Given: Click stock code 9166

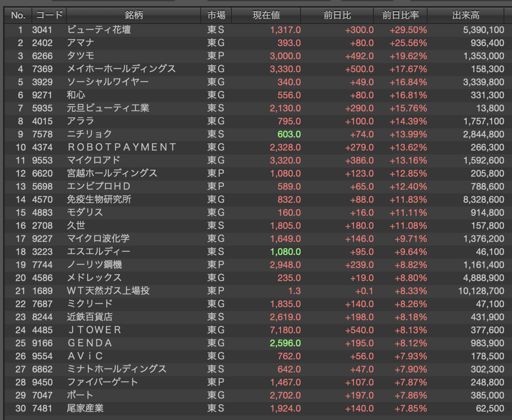Looking at the screenshot, I should (42, 343).
